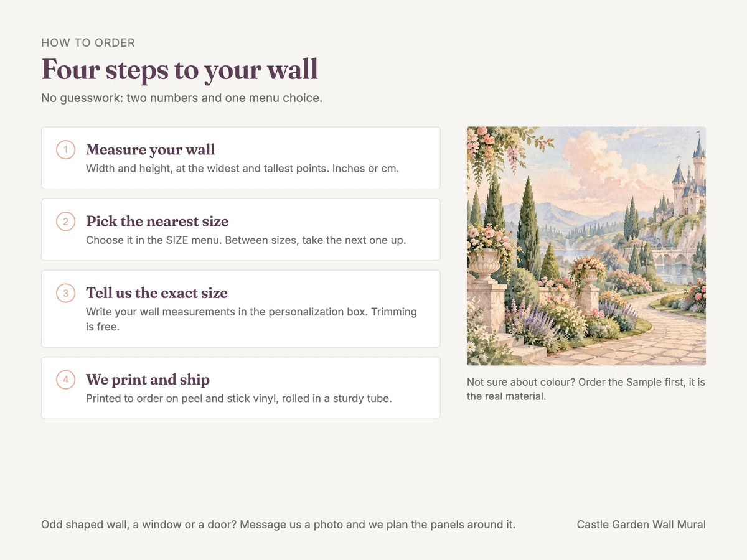Click the step 4 circled number icon
747x560 pixels.
pyautogui.click(x=65, y=380)
